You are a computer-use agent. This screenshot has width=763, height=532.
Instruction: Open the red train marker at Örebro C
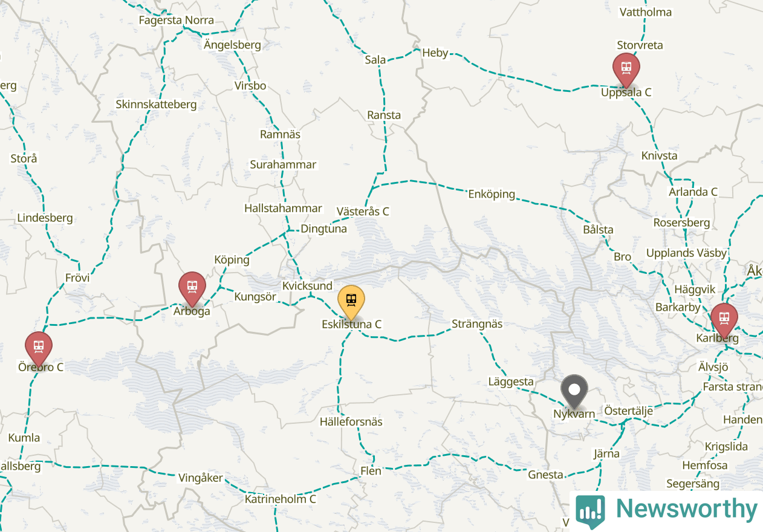(x=39, y=349)
